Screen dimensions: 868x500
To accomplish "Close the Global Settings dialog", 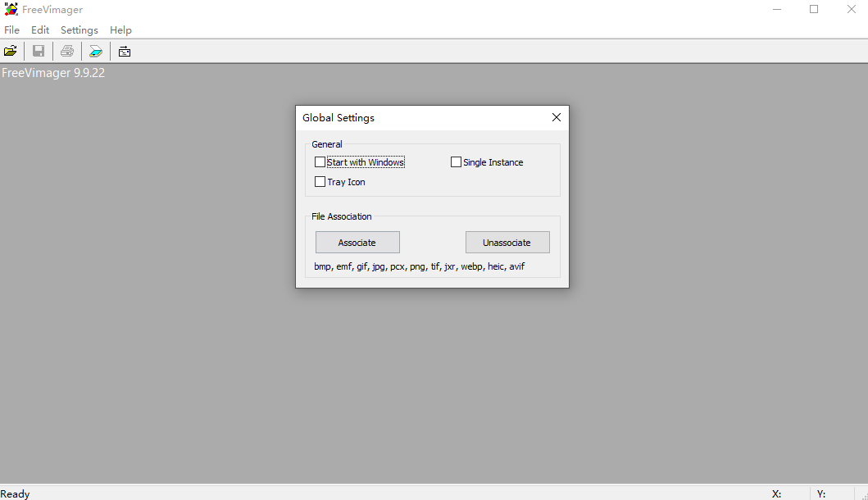I will [x=557, y=117].
